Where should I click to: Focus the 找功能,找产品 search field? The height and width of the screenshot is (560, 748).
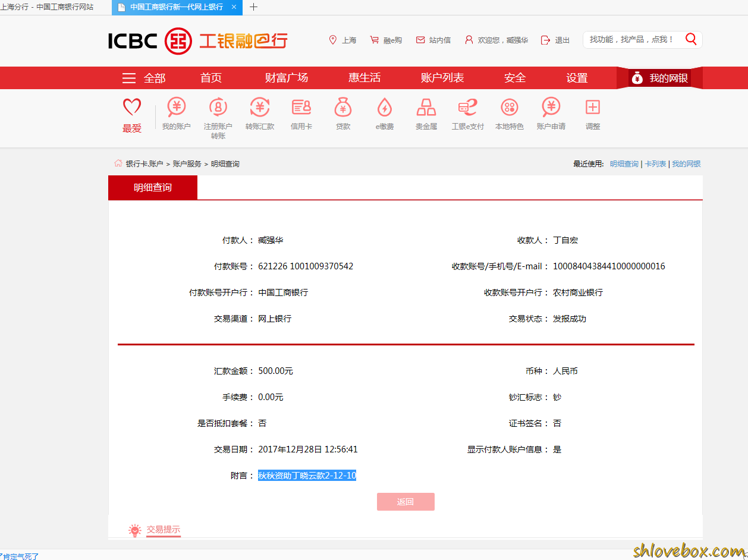pos(634,39)
